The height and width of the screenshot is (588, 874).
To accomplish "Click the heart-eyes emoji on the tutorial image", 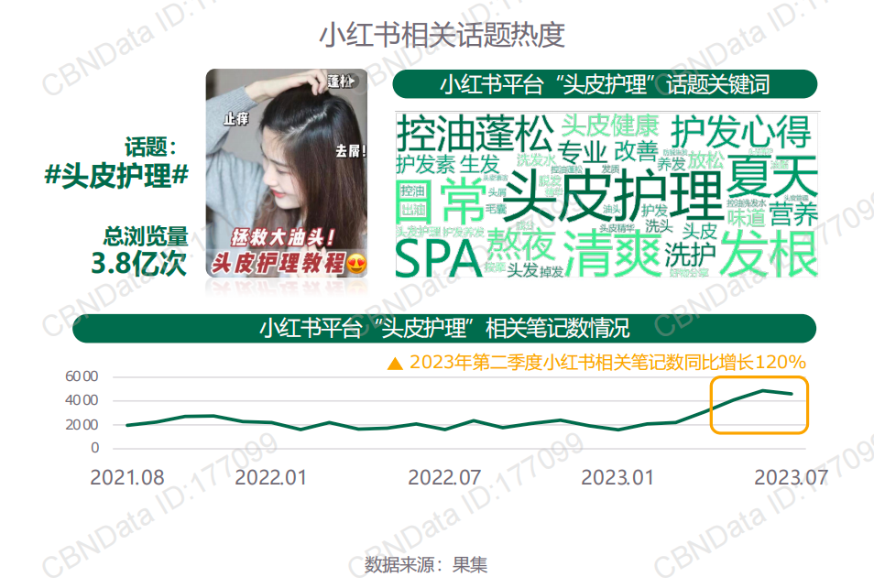I will [356, 263].
